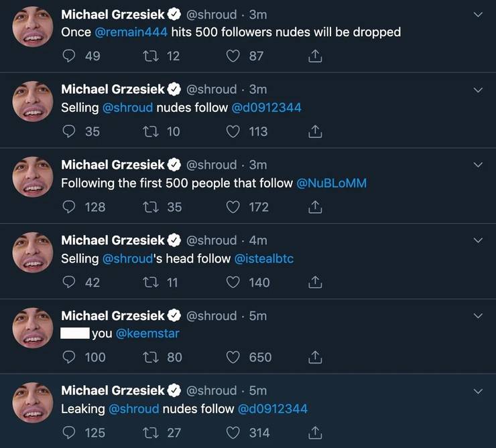Screen dimensions: 496x448
Task: Like the tweet mentioning @keemstar
Action: pos(234,358)
